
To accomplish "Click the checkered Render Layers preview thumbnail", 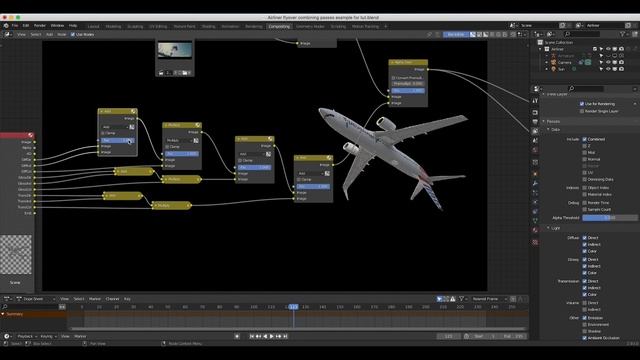I will 16,254.
